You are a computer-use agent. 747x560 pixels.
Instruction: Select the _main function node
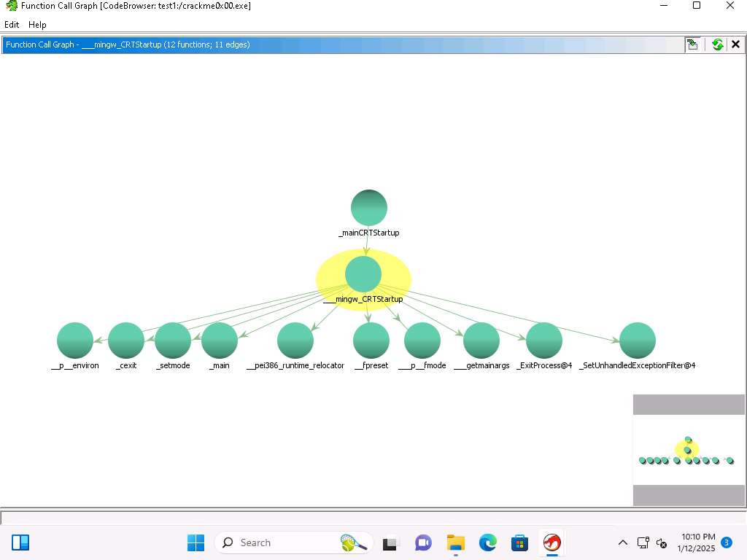tap(220, 341)
